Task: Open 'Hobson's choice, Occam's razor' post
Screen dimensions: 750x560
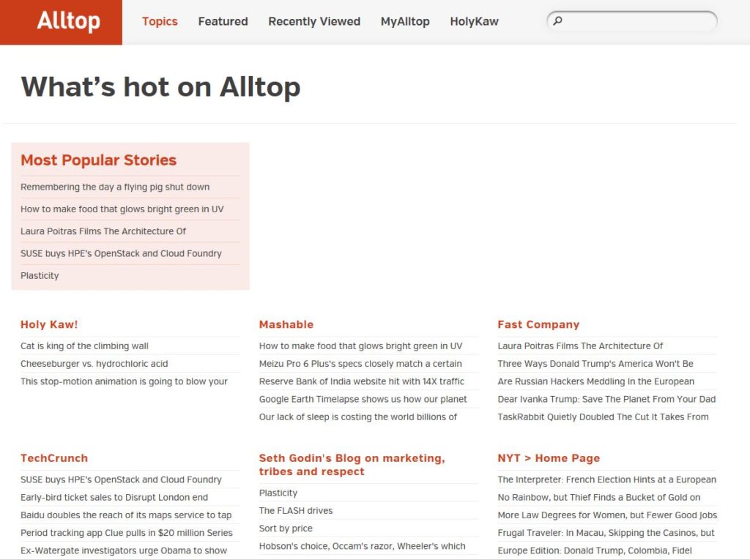Action: [362, 546]
